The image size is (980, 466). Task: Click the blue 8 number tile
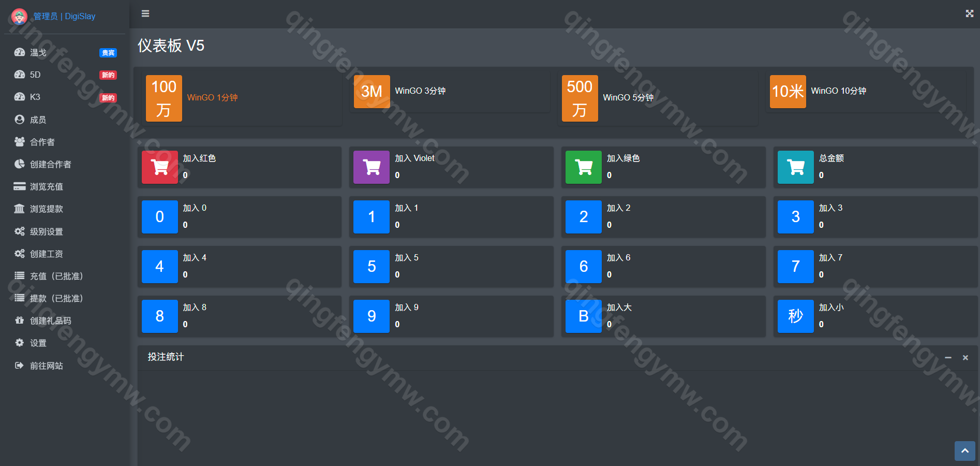click(x=160, y=316)
